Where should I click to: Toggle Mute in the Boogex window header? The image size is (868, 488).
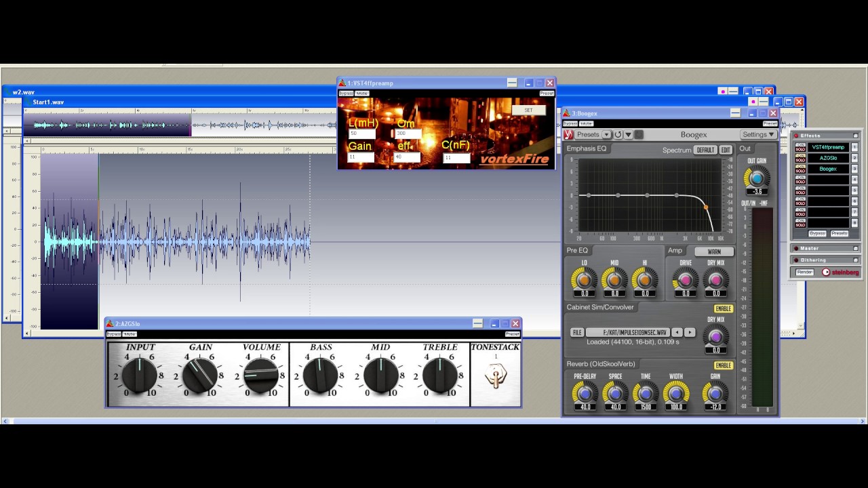click(587, 124)
